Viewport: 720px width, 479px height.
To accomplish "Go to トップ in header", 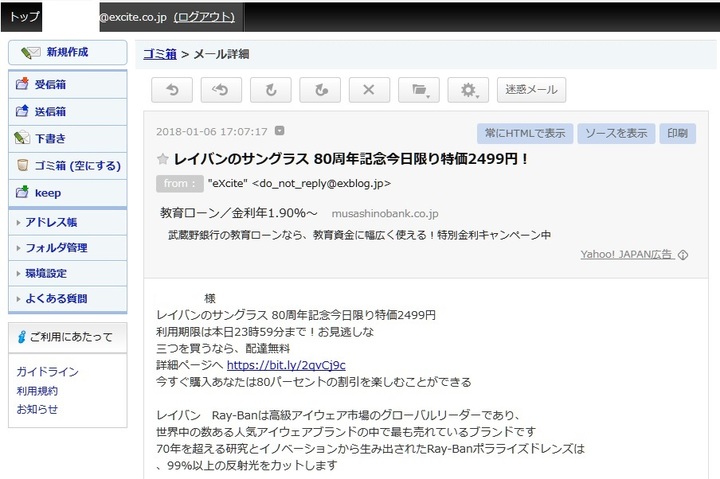I will point(24,17).
